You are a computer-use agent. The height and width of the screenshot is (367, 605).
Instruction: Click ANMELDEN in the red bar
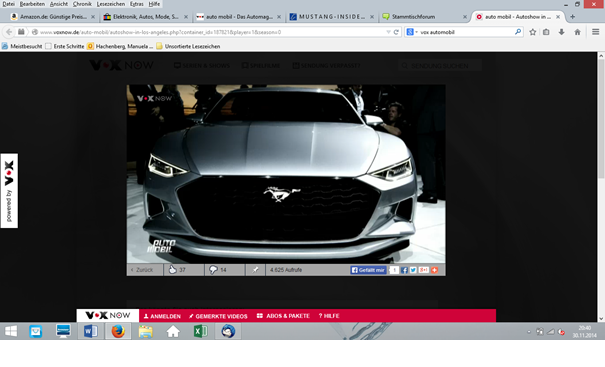coord(162,316)
